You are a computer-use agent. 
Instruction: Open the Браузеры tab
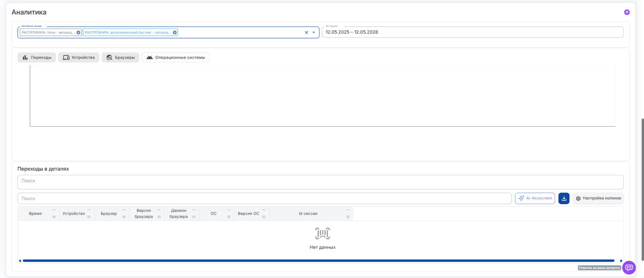[120, 57]
